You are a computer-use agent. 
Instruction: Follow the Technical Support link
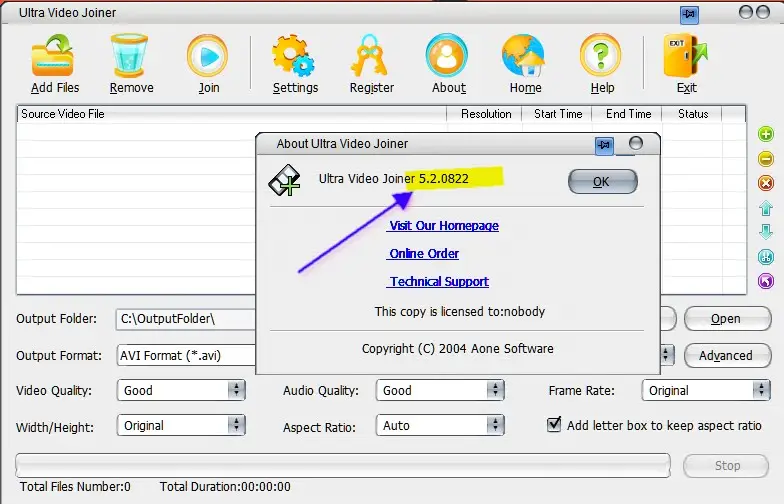[438, 282]
